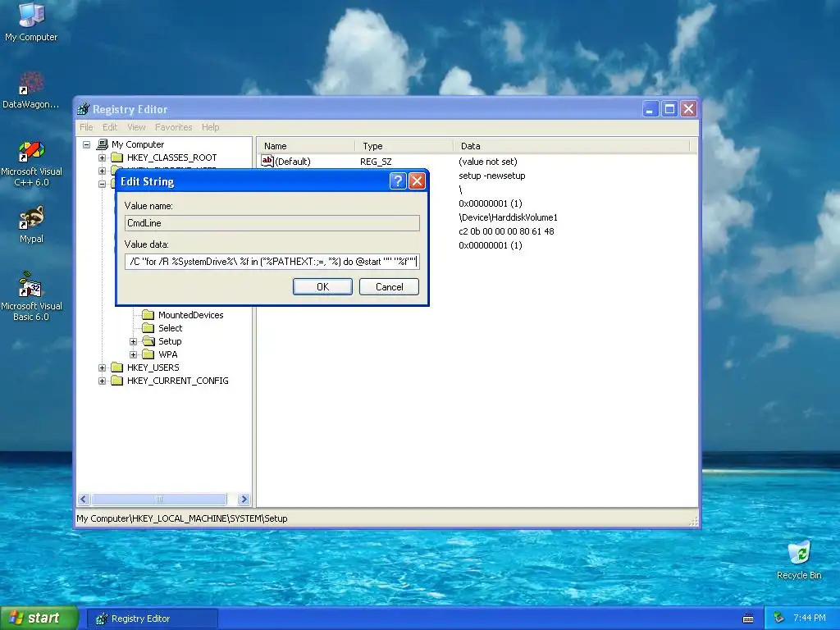Cancel the Edit String dialog
Screen dimensions: 840x630
tap(389, 286)
